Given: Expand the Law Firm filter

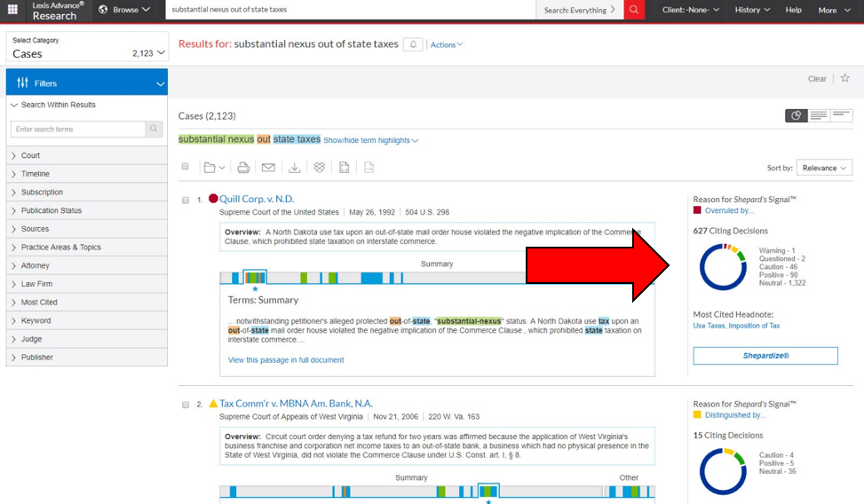Looking at the screenshot, I should (86, 284).
